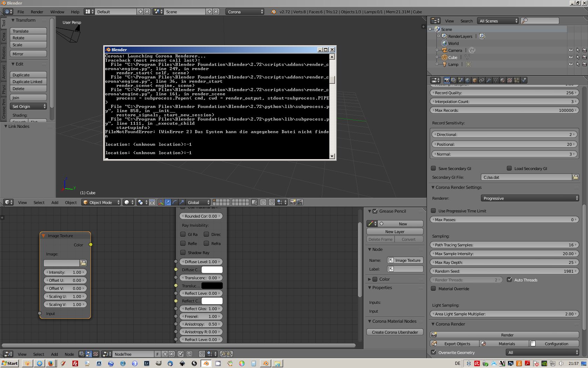This screenshot has width=588, height=368.
Task: Open the Renderer Progressive dropdown
Action: click(530, 198)
